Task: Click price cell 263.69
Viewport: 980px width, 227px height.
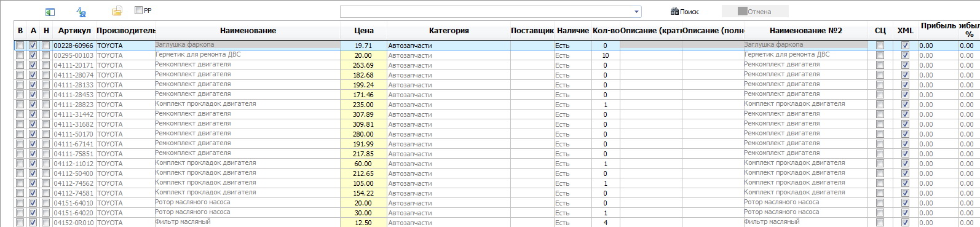Action: [363, 65]
